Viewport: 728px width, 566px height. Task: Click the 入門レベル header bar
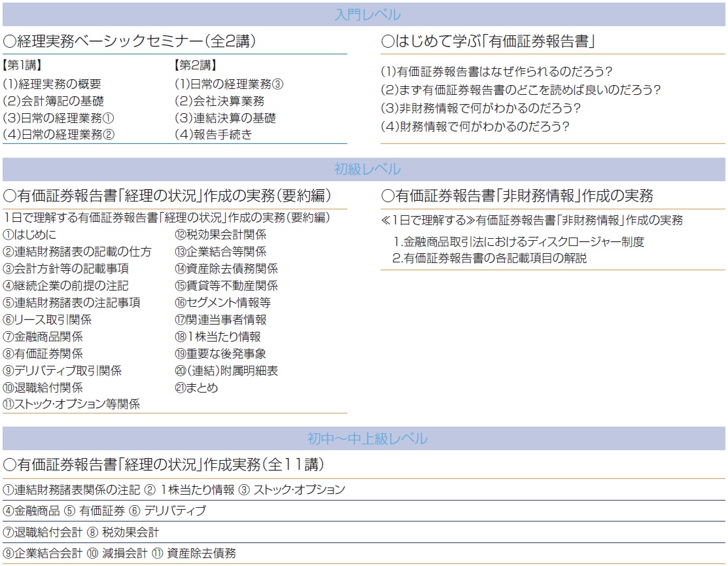pos(364,14)
